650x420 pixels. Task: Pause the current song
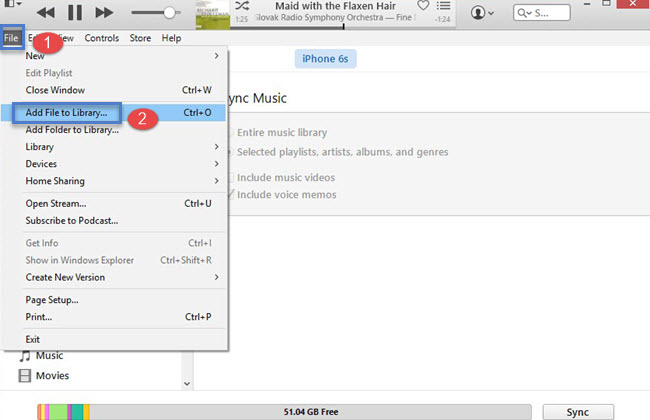point(75,12)
